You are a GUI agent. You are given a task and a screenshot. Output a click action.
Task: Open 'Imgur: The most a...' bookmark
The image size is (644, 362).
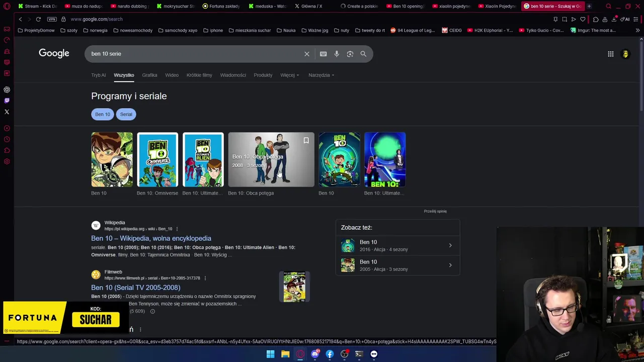click(x=593, y=30)
